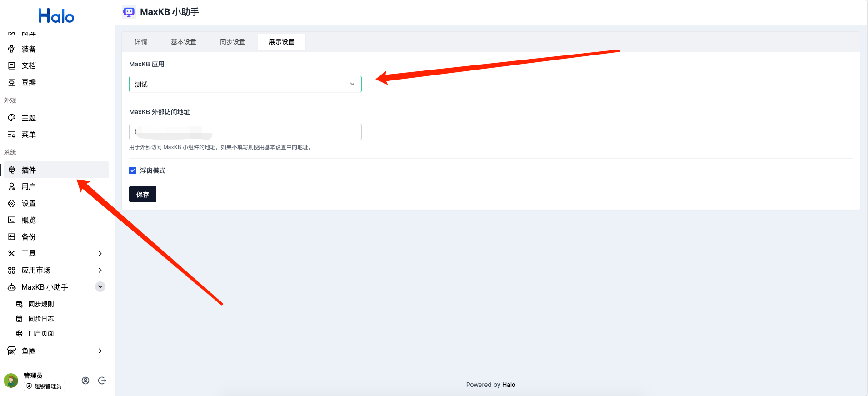Open 设置 in the sidebar
The image size is (868, 396).
(x=56, y=203)
